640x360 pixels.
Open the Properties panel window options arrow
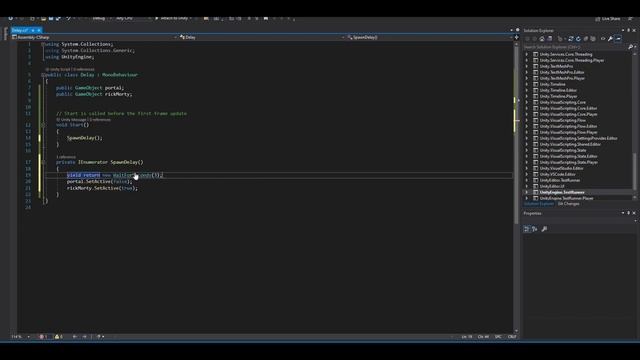pos(623,213)
